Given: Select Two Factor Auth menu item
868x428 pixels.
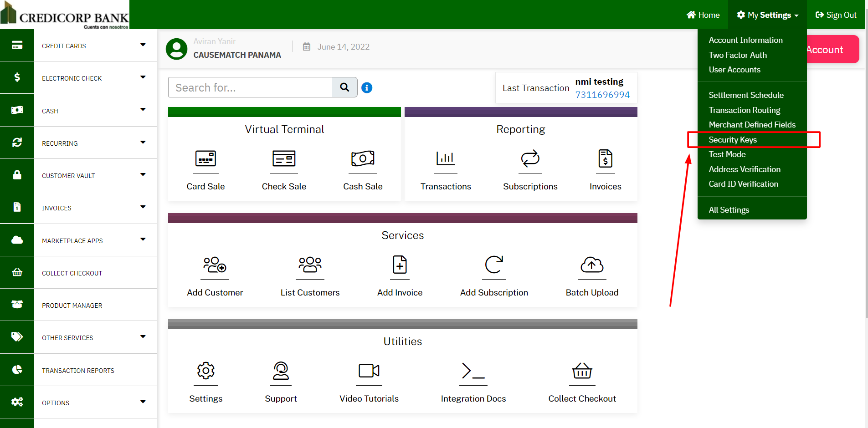Looking at the screenshot, I should coord(738,55).
